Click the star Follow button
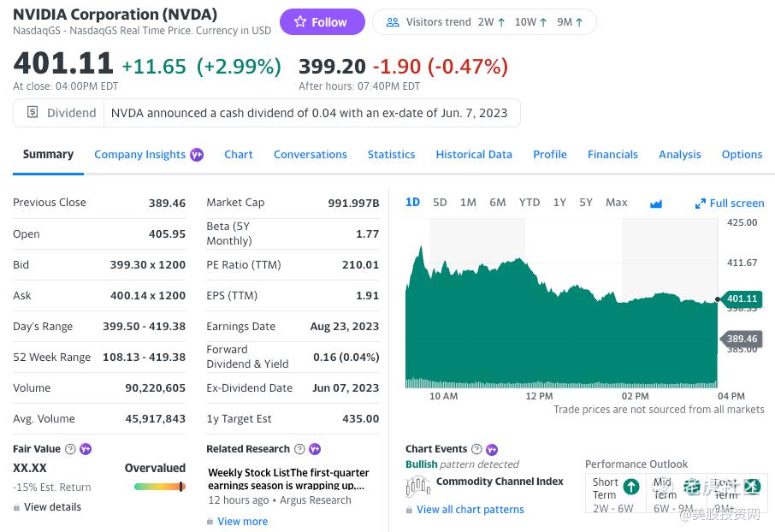 [x=322, y=22]
